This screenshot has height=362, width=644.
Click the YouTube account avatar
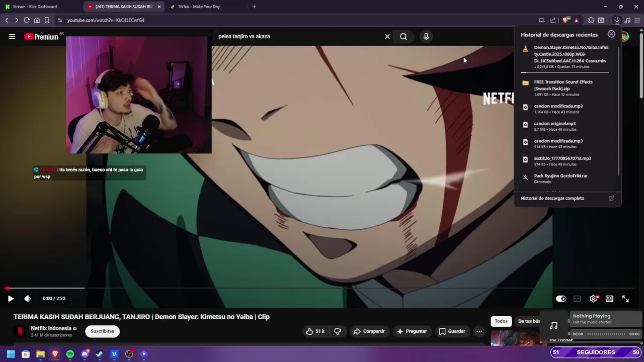(624, 36)
